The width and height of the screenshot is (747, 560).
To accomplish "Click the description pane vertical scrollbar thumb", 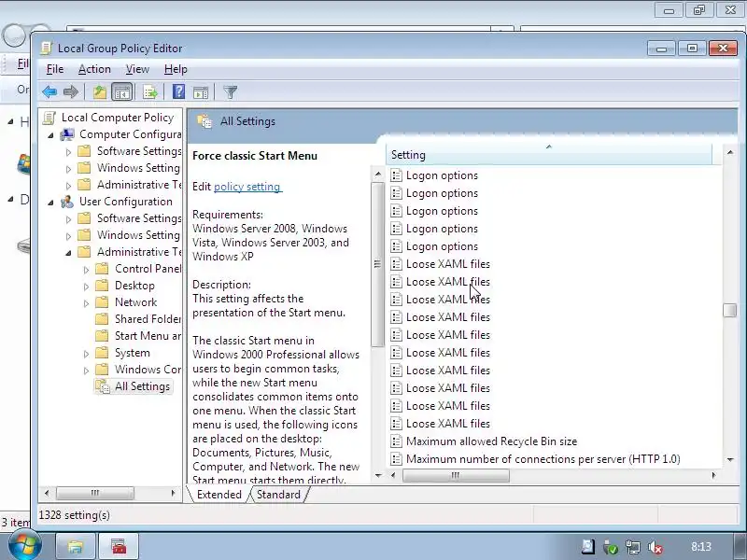I will 377,264.
